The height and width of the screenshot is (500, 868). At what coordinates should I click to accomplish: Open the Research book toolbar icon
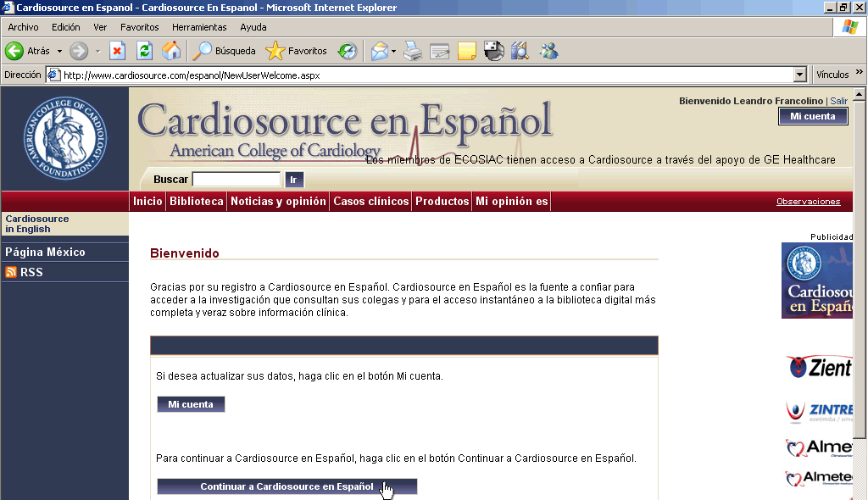pyautogui.click(x=520, y=51)
